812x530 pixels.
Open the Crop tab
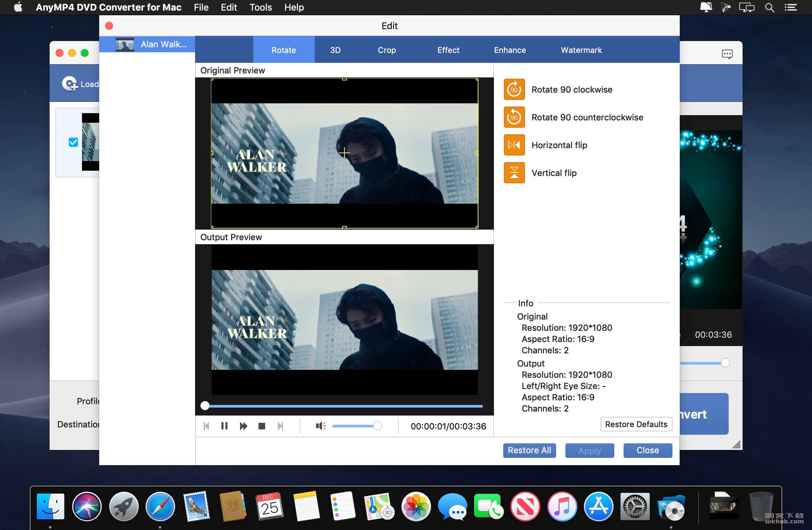click(386, 50)
